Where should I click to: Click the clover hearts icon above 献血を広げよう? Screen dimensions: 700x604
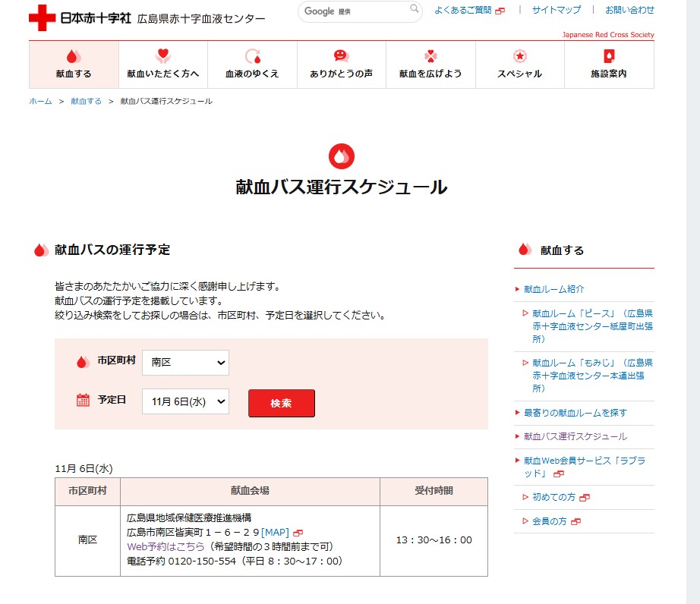pyautogui.click(x=430, y=55)
